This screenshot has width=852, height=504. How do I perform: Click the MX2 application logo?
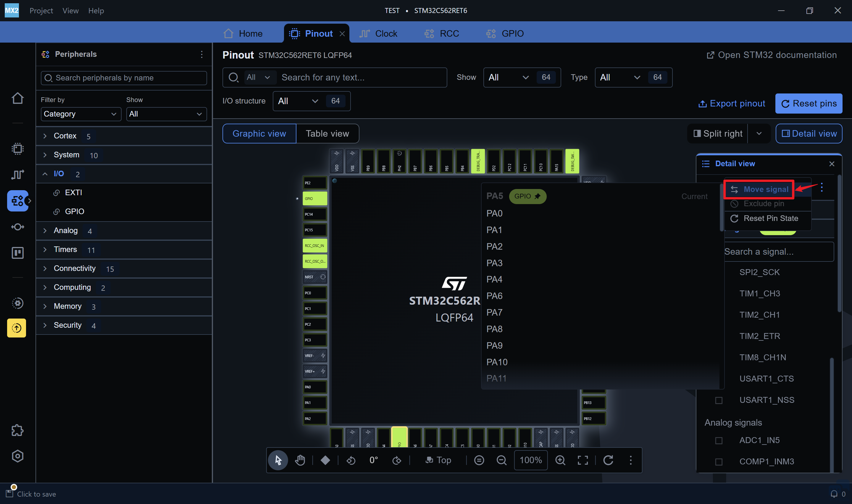tap(12, 10)
